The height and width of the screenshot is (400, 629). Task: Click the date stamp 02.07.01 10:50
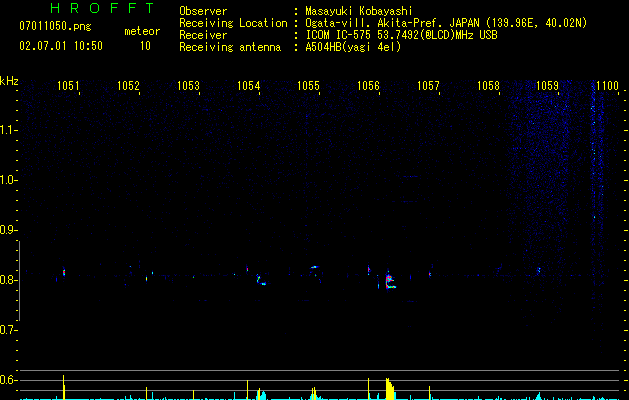coord(61,46)
